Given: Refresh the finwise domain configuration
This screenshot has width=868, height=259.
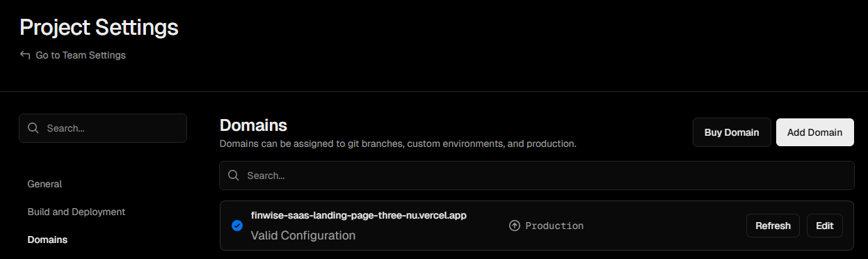Looking at the screenshot, I should coord(773,226).
